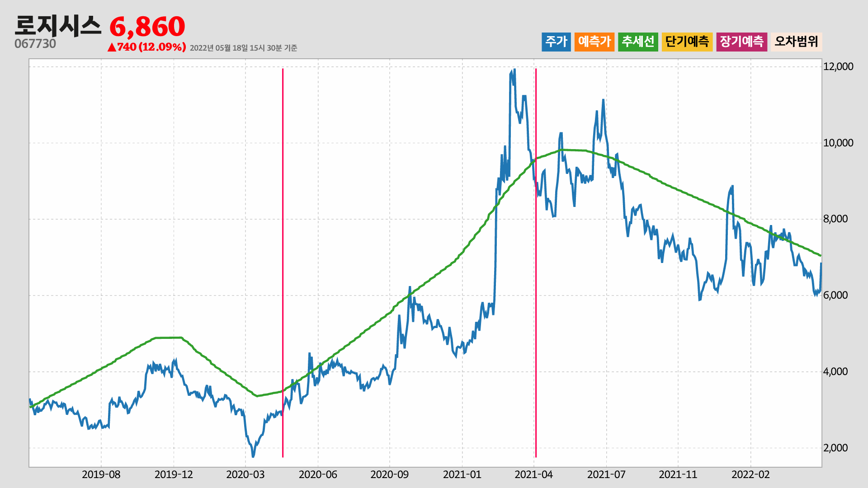Click the x-axis label 2020-09
This screenshot has height=488, width=868.
tap(390, 474)
